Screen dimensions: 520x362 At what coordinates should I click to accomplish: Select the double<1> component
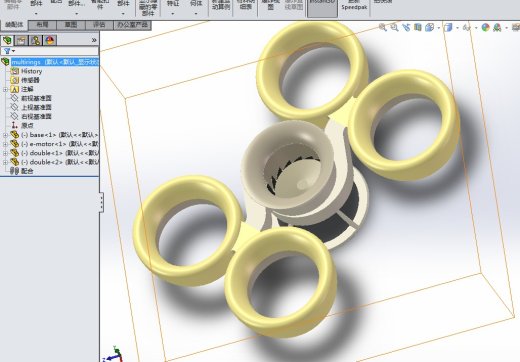pos(54,153)
